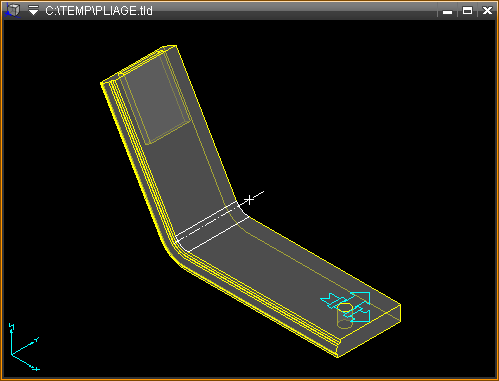Viewport: 499px width, 381px height.
Task: Select the white bend zone rectangle
Action: [x=212, y=226]
